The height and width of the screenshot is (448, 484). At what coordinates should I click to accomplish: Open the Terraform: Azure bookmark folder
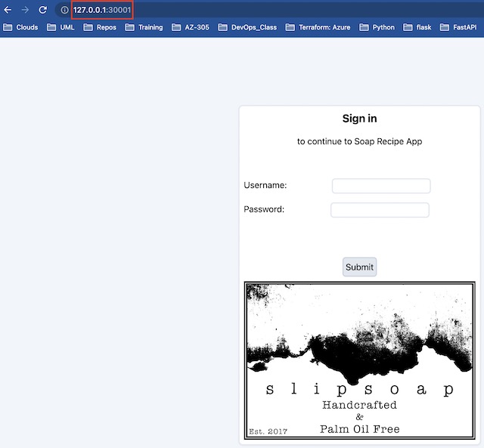tap(318, 27)
